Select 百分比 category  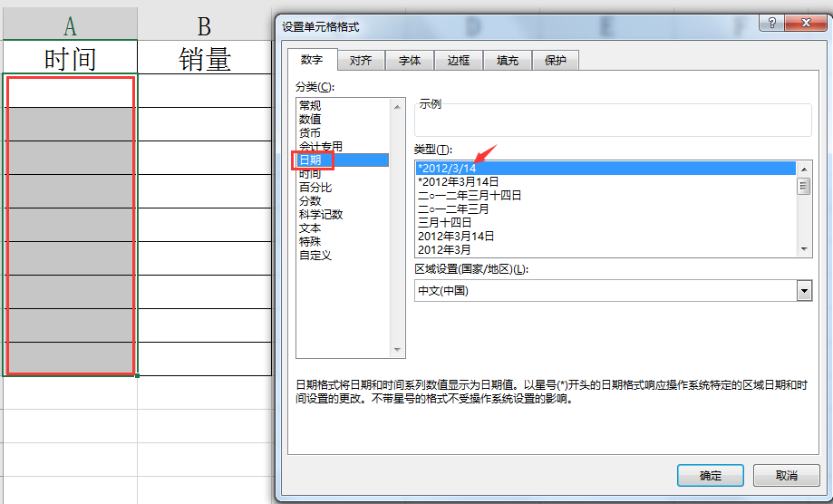344,187
